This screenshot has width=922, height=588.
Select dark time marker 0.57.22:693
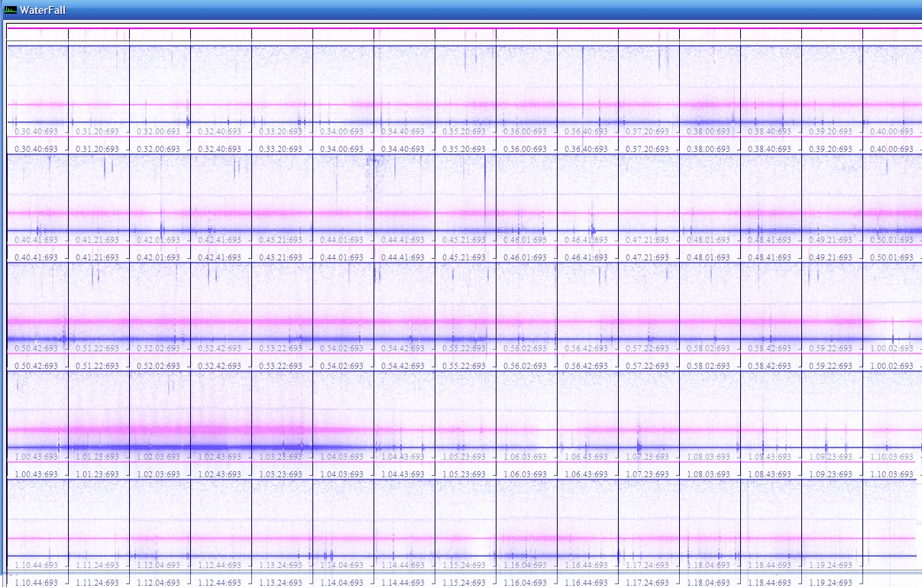point(648,366)
